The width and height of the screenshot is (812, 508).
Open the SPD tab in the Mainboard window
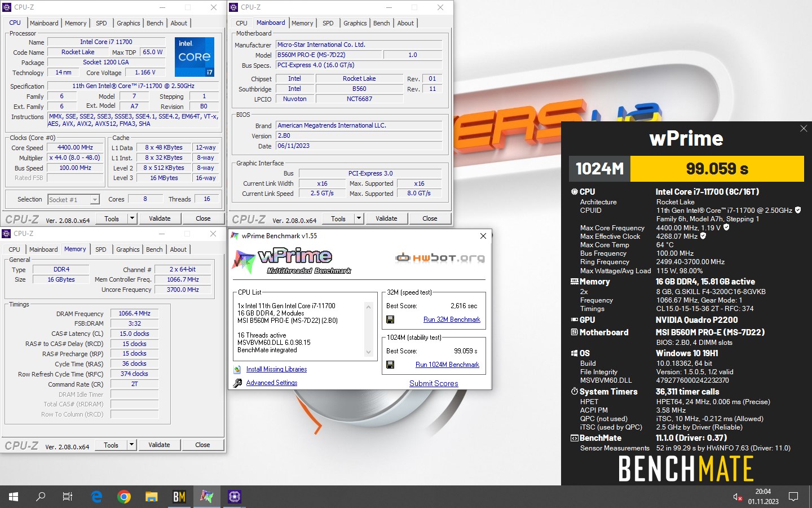tap(328, 23)
